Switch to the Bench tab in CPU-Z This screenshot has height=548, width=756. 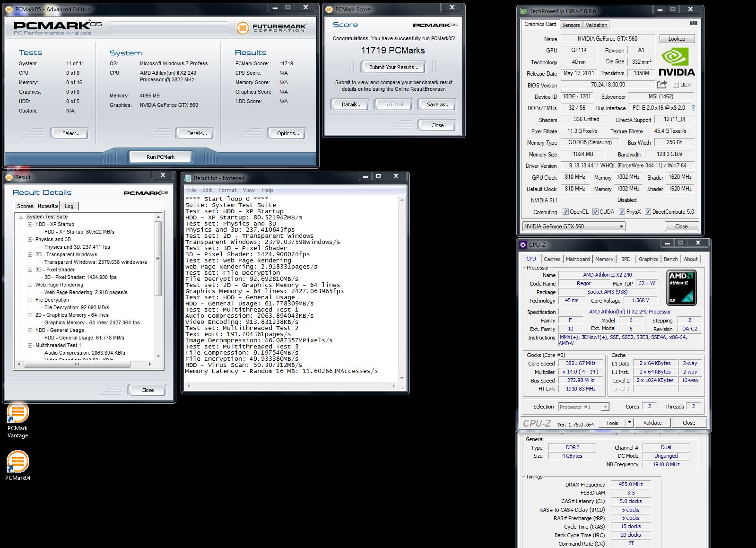coord(670,259)
